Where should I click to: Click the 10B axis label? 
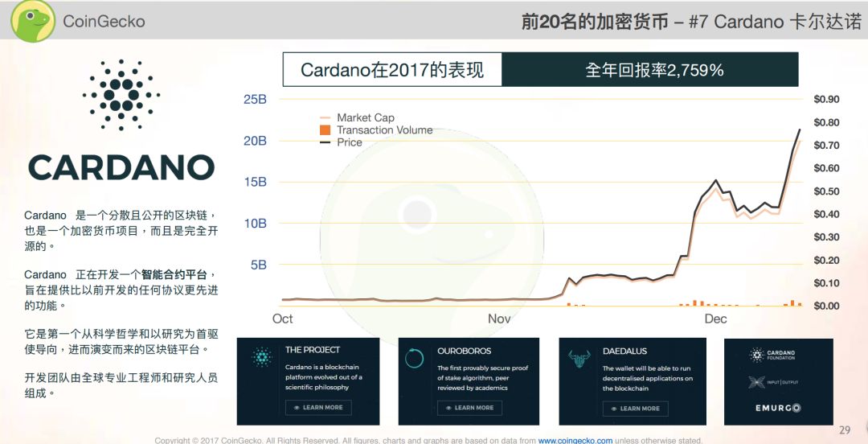255,224
